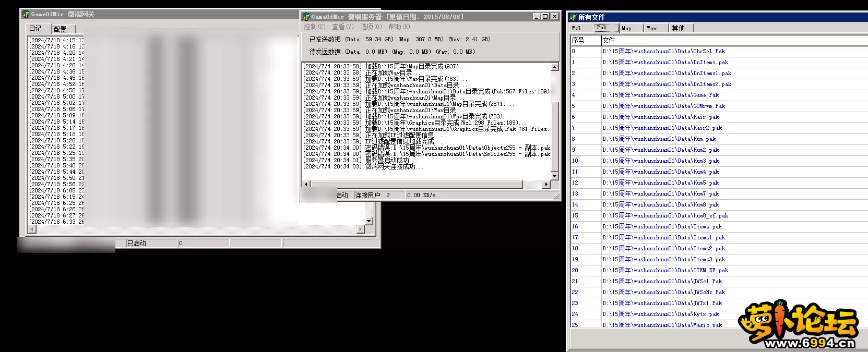Select the Wzl tab in 所有文件
The image size is (868, 352).
(581, 28)
